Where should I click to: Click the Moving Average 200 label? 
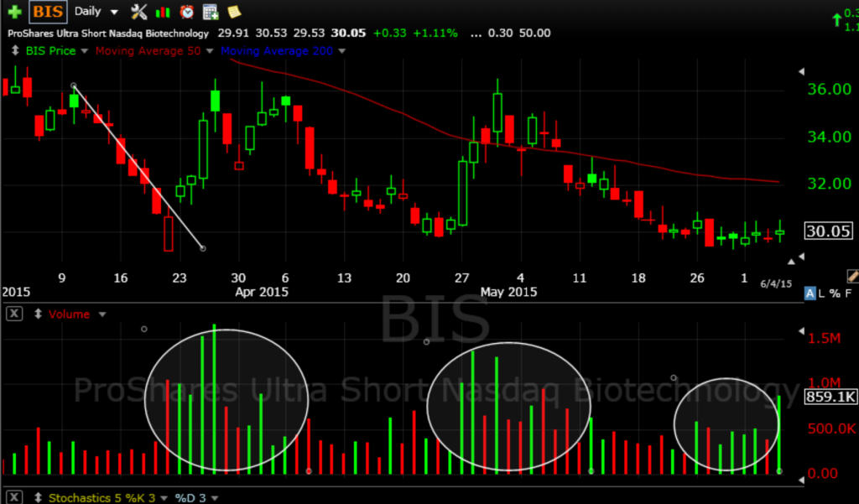point(277,50)
